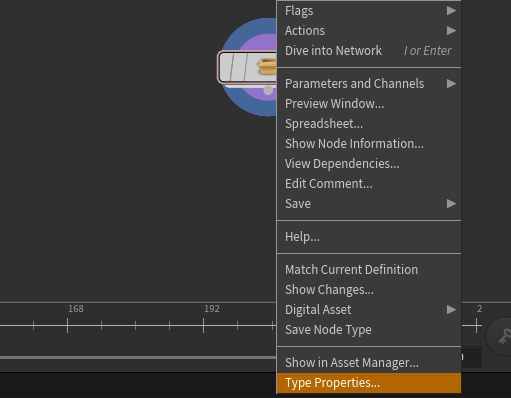The image size is (511, 398).
Task: Open the Digital Asset submenu
Action: (x=369, y=310)
